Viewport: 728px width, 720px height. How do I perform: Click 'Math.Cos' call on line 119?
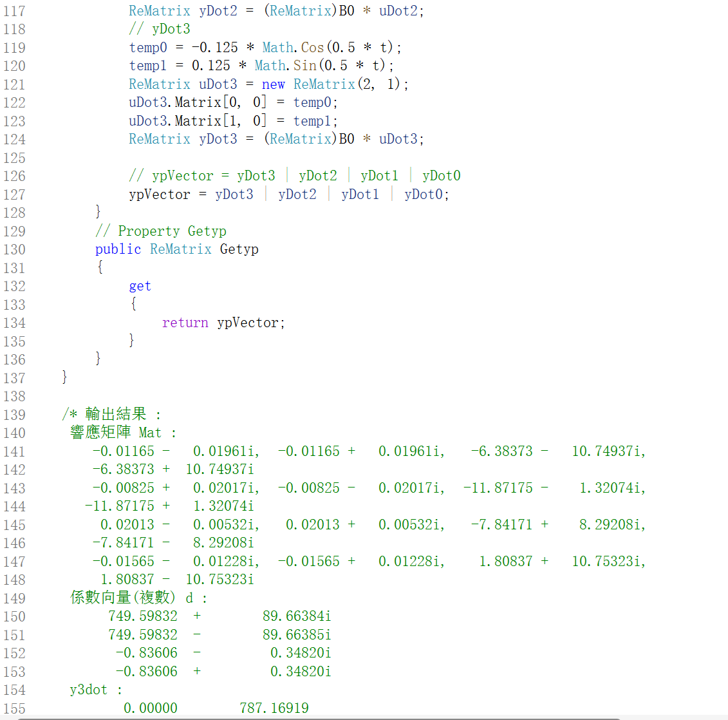[293, 48]
